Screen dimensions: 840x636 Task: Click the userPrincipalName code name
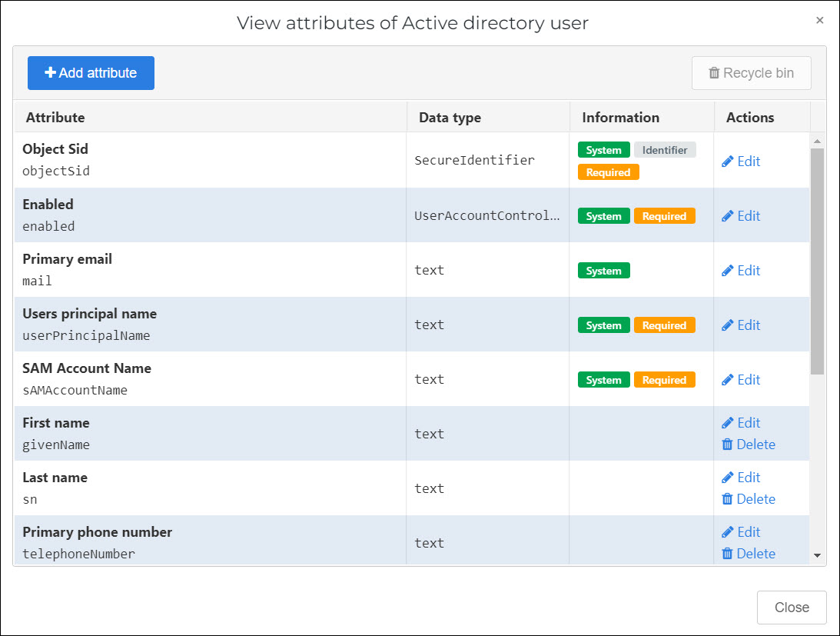pos(86,336)
